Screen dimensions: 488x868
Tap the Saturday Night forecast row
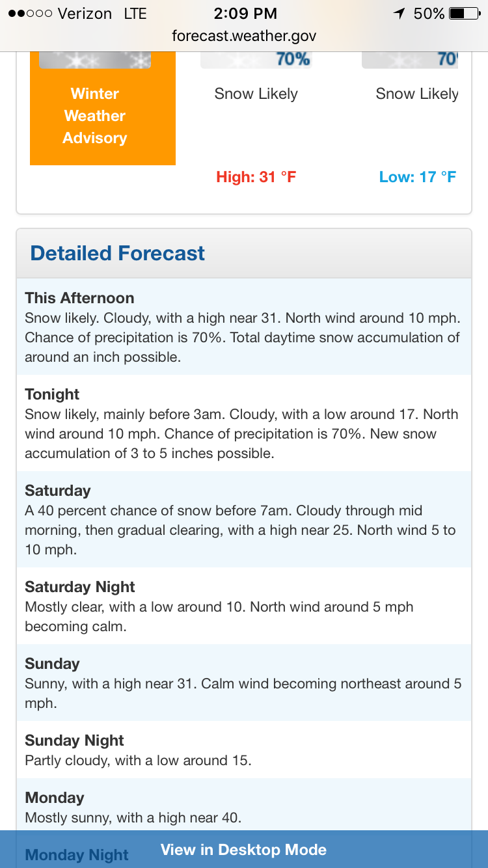(244, 606)
